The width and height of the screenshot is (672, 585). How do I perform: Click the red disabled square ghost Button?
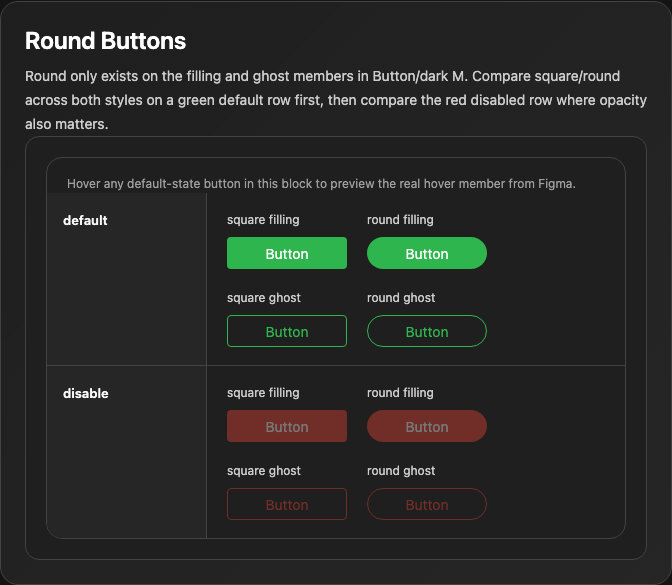[287, 504]
